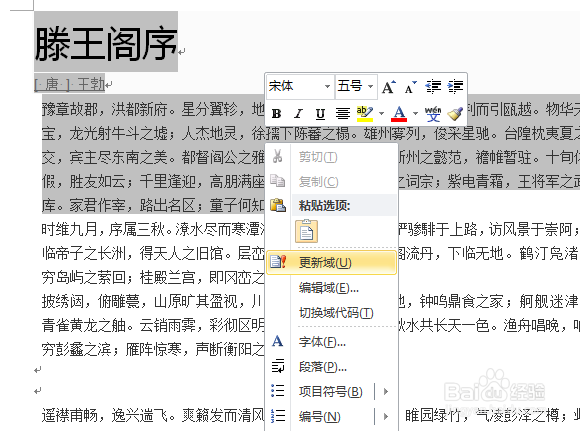Expand the 项目符号 submenu arrow
The height and width of the screenshot is (431, 580).
click(x=386, y=391)
